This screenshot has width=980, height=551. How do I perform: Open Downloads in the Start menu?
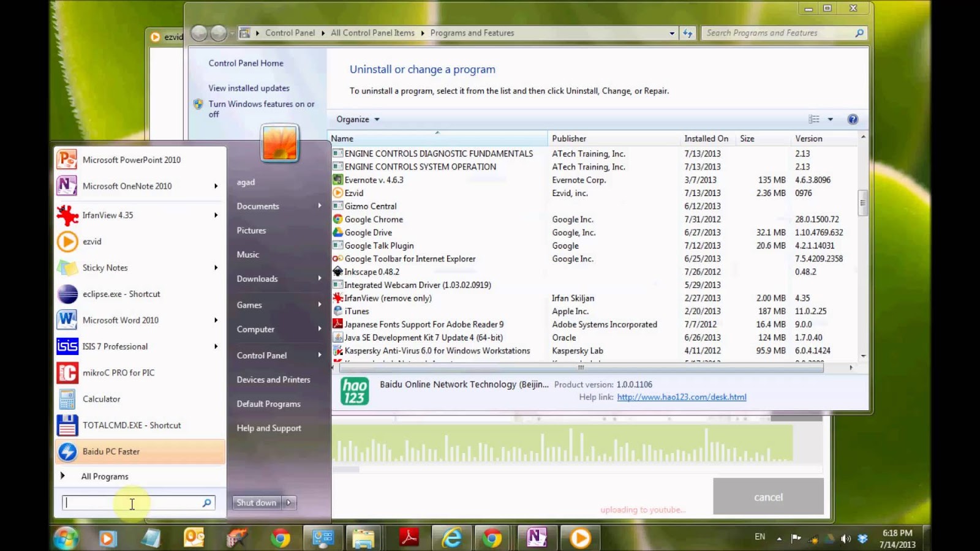click(279, 279)
